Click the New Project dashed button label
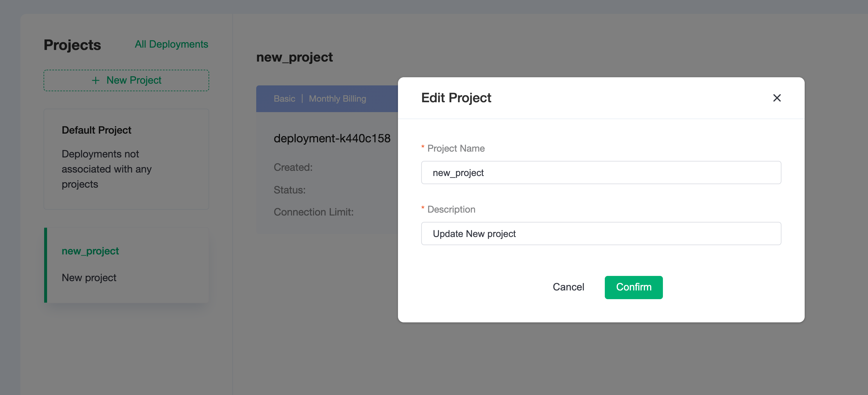Viewport: 868px width, 395px height. 134,80
